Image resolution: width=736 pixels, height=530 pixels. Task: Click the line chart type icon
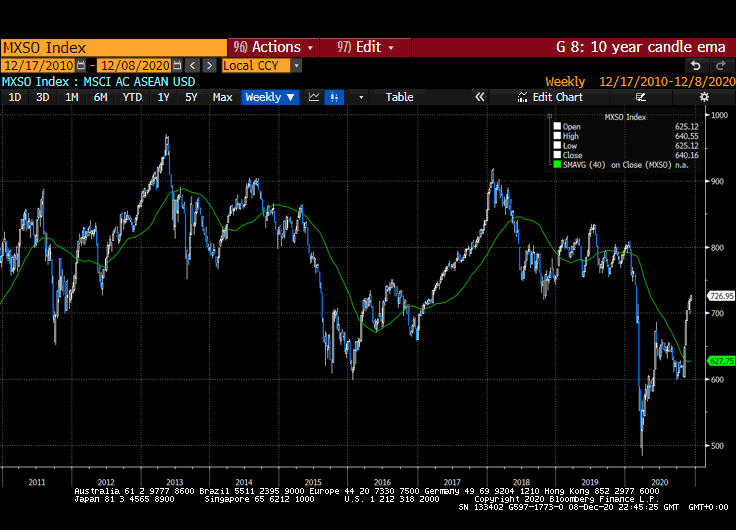[314, 97]
